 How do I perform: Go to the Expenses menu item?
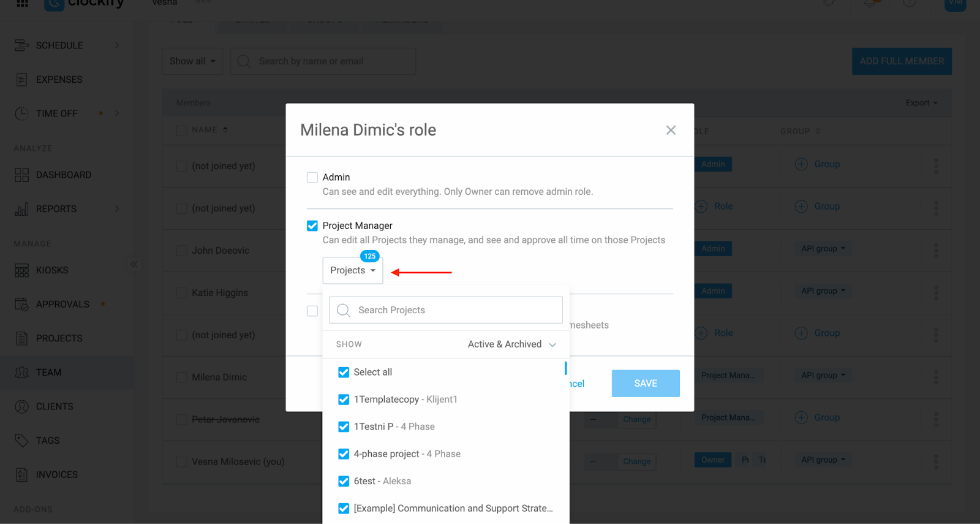[x=59, y=80]
